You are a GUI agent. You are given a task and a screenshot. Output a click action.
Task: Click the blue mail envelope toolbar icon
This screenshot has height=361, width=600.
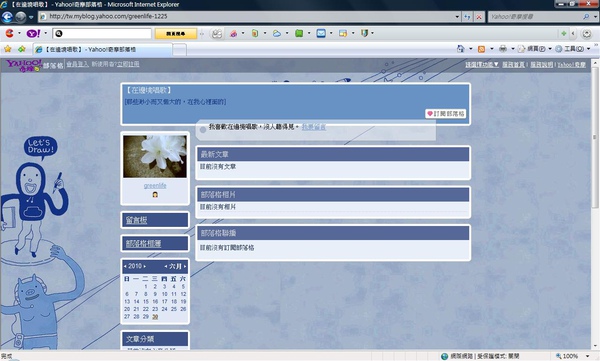(321, 34)
